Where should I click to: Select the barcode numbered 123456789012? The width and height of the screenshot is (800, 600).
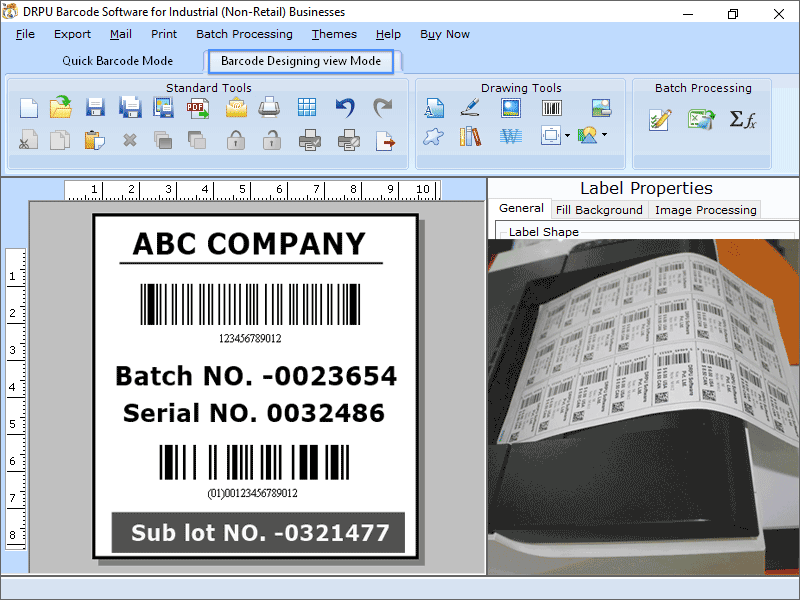tap(250, 313)
